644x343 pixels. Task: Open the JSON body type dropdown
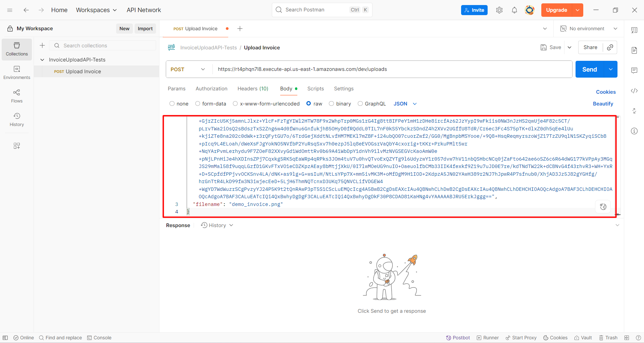405,103
